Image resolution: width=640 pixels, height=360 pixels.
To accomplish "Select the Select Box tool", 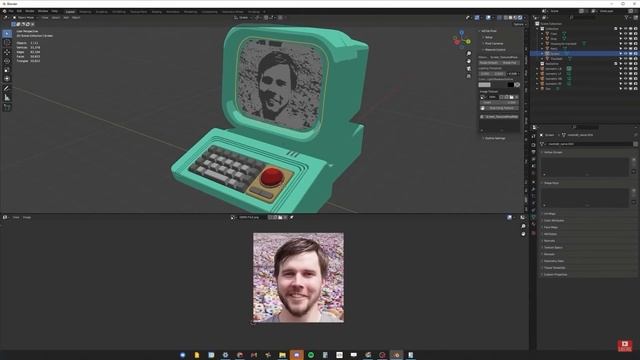I will (7, 33).
